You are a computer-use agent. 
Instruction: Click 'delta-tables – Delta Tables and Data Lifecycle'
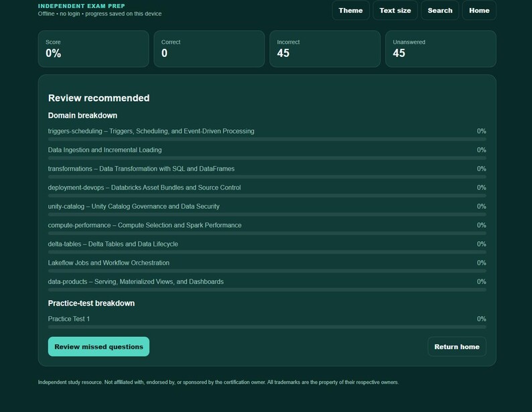point(113,244)
